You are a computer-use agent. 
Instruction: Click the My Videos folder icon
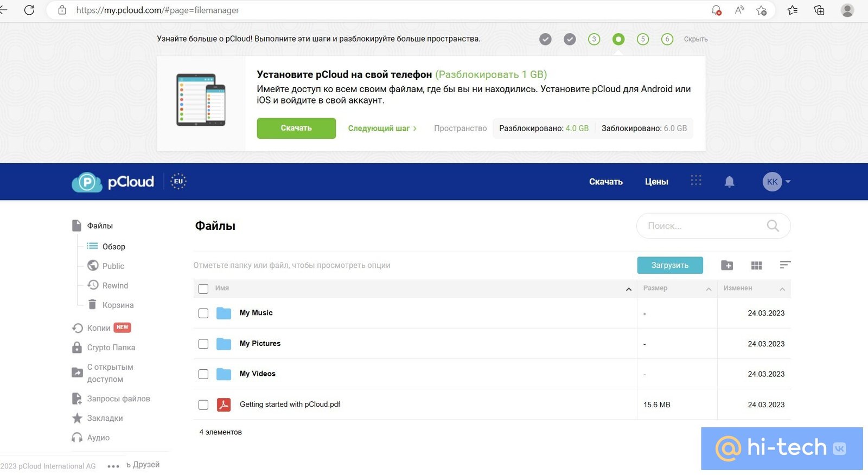(x=224, y=374)
